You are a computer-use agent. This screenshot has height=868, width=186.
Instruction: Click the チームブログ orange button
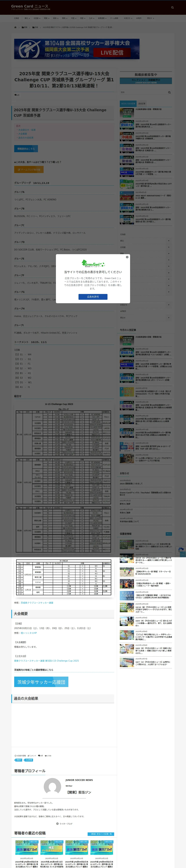tap(29, 170)
